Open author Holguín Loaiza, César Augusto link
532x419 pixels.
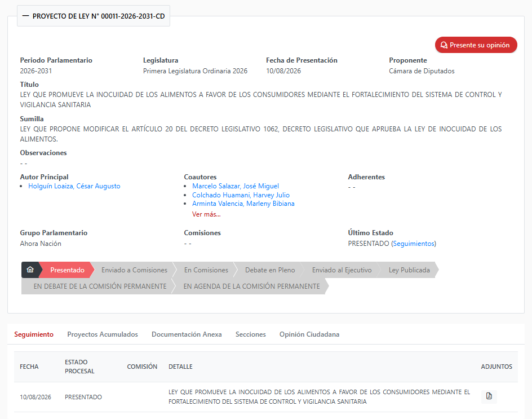(74, 186)
